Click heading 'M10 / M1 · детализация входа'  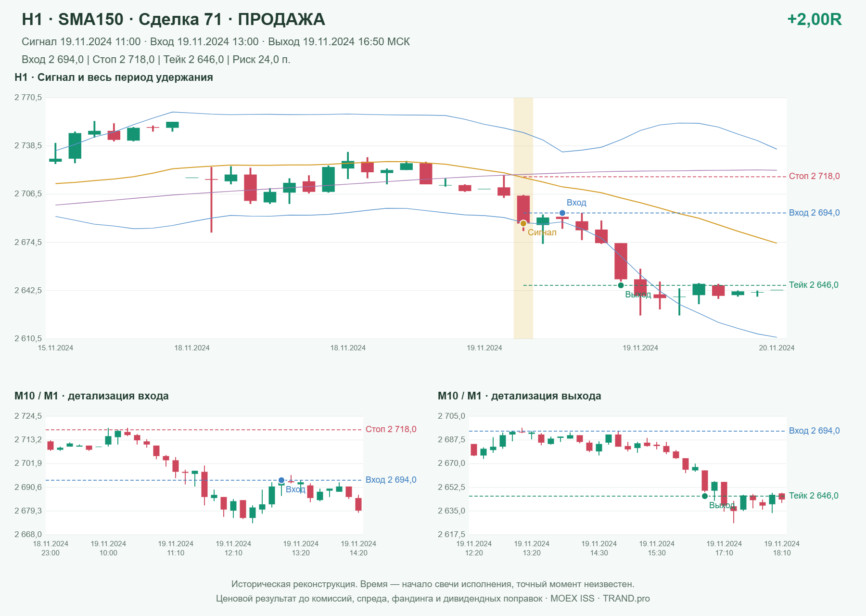pos(91,396)
